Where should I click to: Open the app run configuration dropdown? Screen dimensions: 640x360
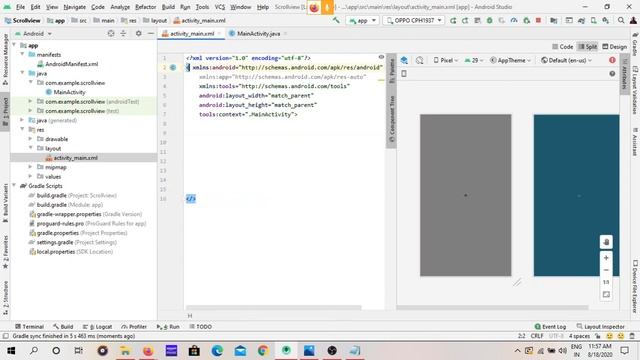(x=362, y=20)
